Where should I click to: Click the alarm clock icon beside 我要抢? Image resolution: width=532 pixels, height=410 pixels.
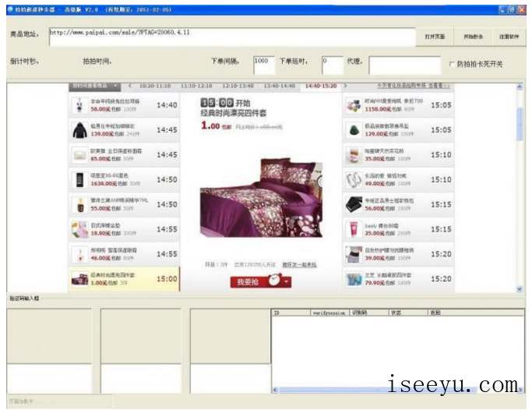point(274,281)
